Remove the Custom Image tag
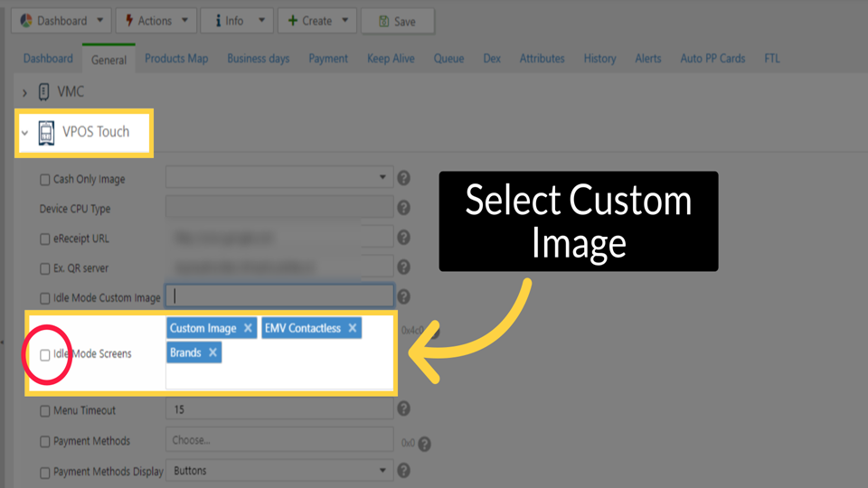868x488 pixels. click(248, 328)
